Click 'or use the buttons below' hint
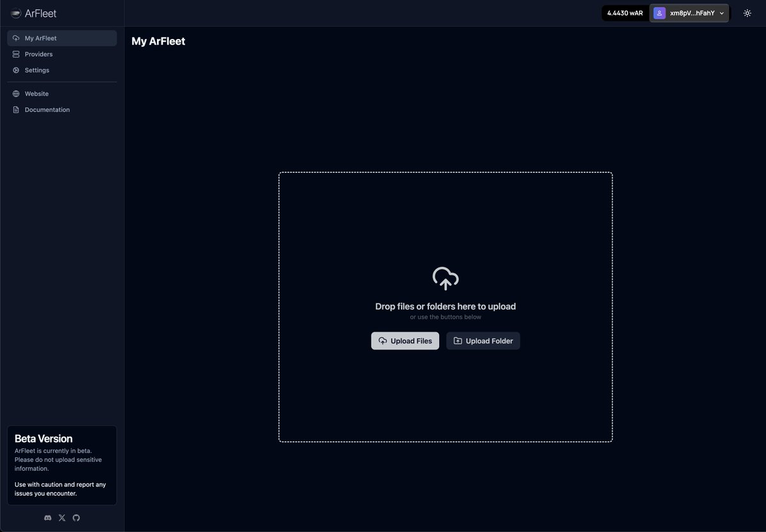Screen dimensions: 766x532 click(x=446, y=317)
